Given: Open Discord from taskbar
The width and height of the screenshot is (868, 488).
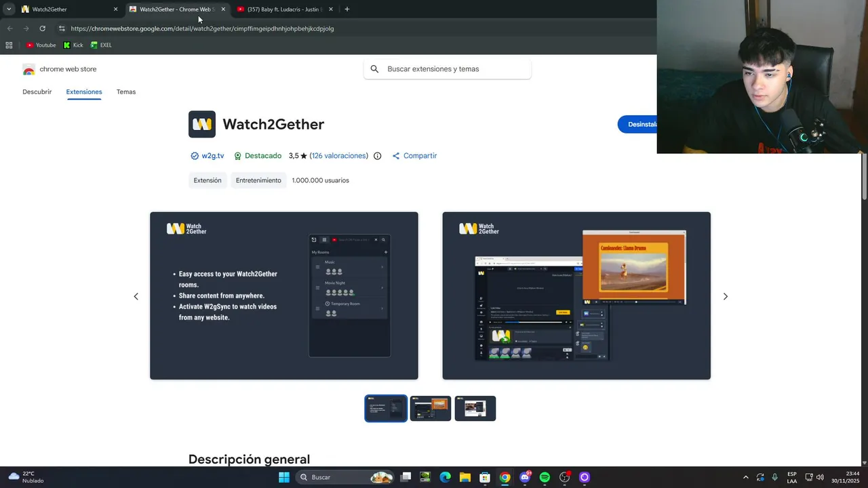Looking at the screenshot, I should click(525, 477).
